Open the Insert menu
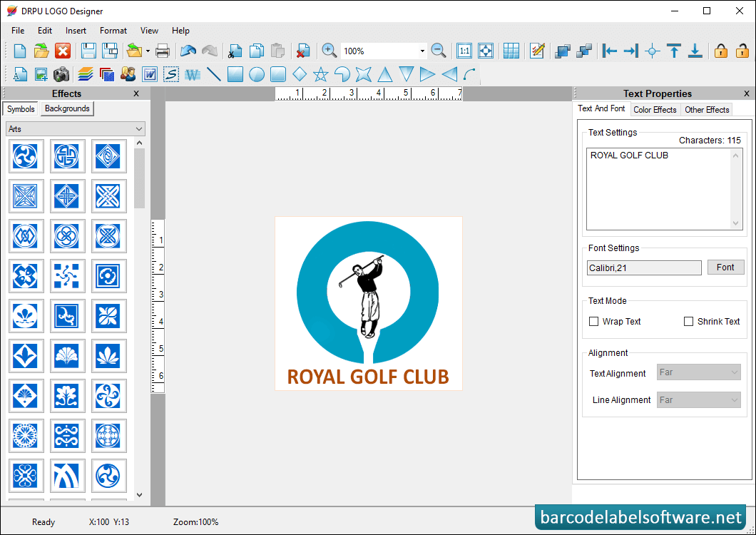Screen dimensions: 756x535 click(76, 31)
